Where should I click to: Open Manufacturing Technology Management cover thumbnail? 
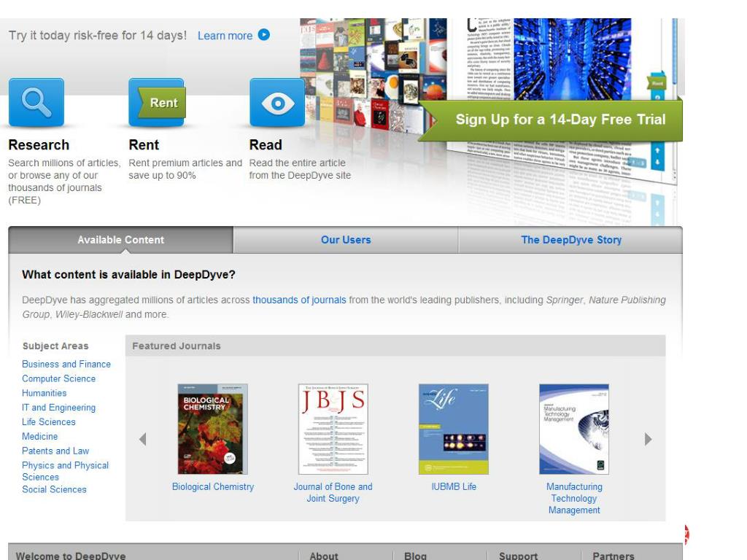(574, 429)
